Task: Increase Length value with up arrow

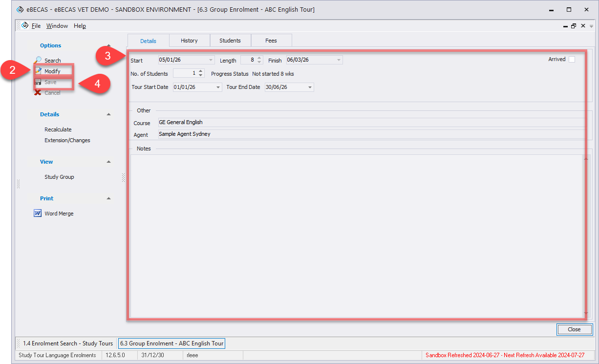Action: tap(259, 58)
